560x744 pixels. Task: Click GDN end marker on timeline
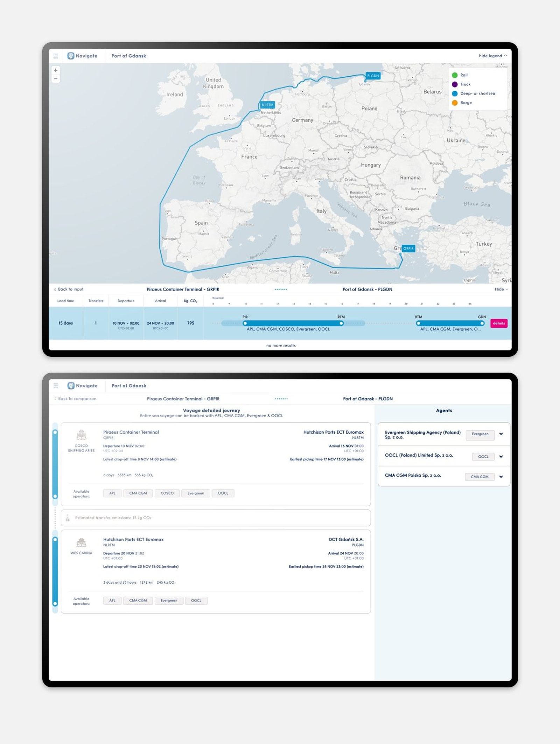tap(482, 323)
